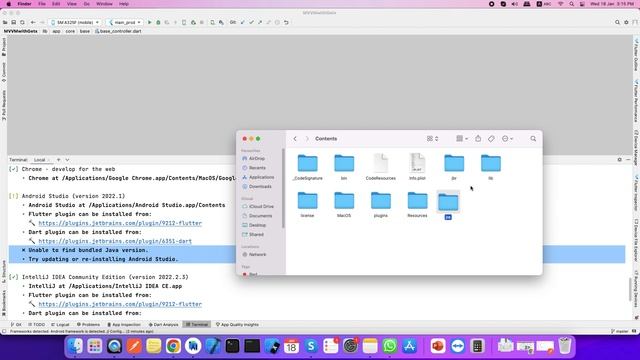Click Finder share icon

click(x=478, y=139)
